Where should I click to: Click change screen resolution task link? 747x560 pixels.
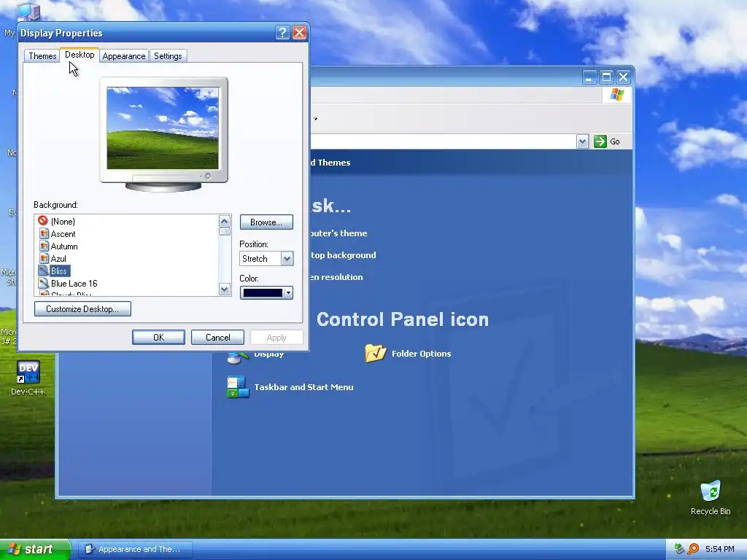[x=336, y=277]
